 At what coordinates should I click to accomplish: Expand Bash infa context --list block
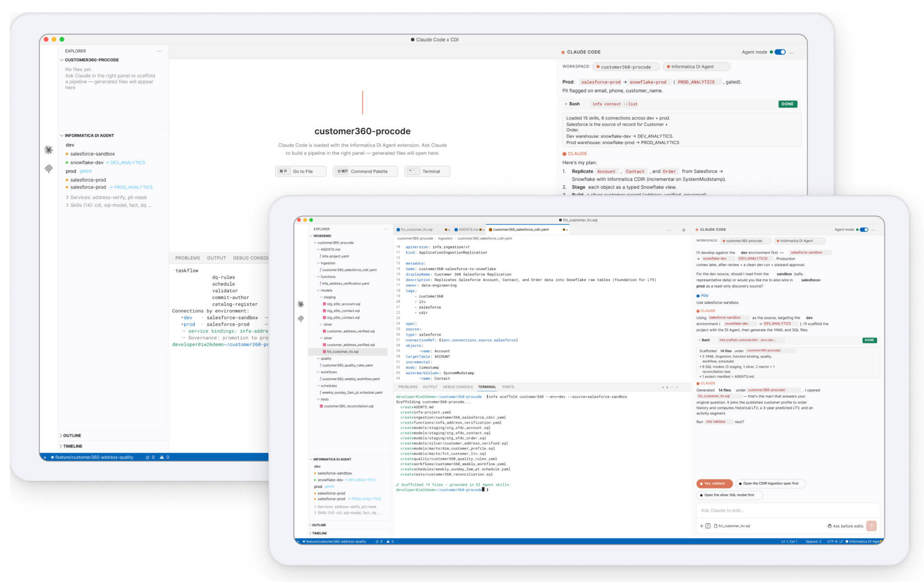(x=681, y=104)
